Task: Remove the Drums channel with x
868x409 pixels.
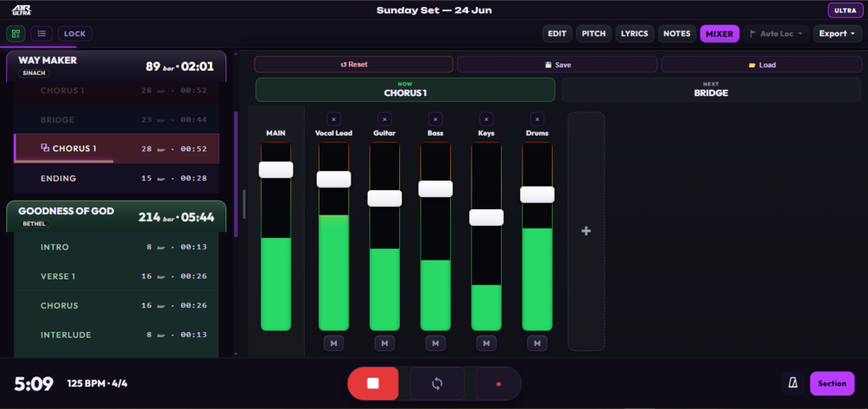Action: (x=537, y=119)
